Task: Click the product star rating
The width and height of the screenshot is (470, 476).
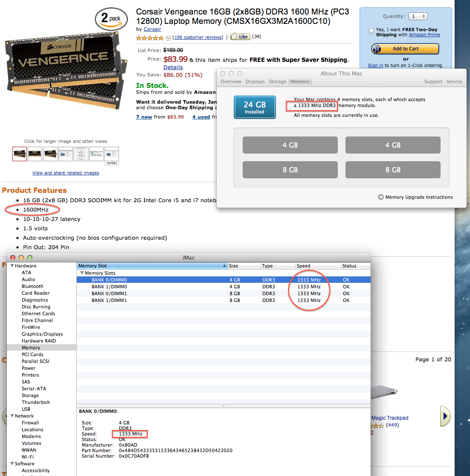Action: 150,38
